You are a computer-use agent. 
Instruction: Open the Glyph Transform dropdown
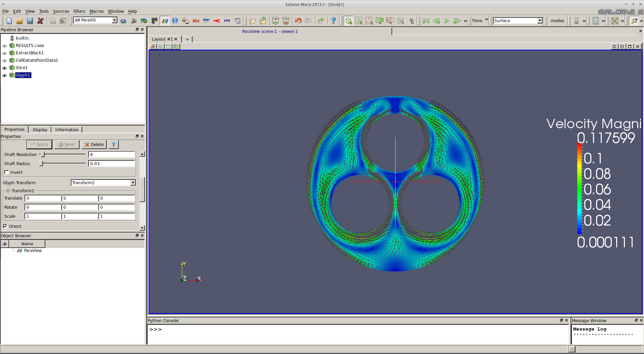[103, 183]
